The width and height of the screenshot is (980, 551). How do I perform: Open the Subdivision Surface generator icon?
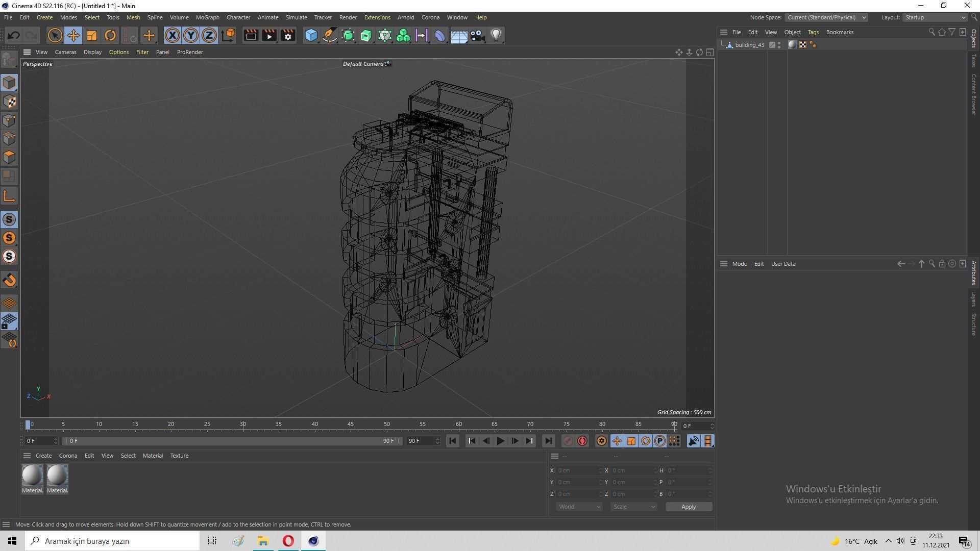[348, 35]
